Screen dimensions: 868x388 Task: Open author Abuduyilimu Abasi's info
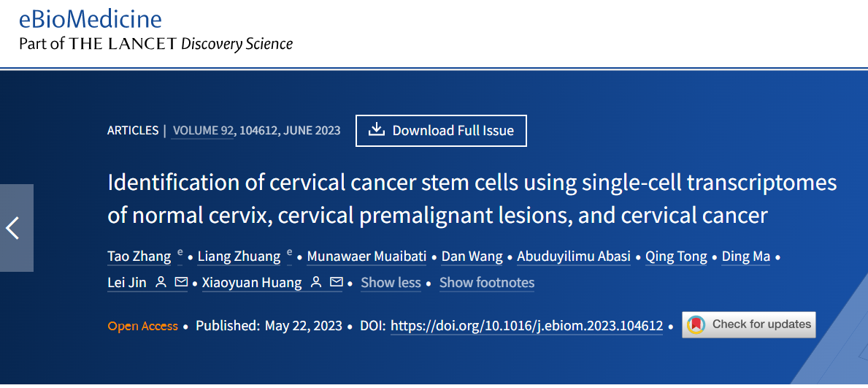tap(573, 256)
